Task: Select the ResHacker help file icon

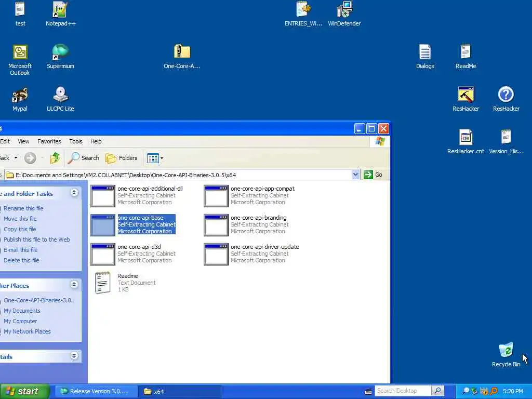Action: click(x=506, y=99)
